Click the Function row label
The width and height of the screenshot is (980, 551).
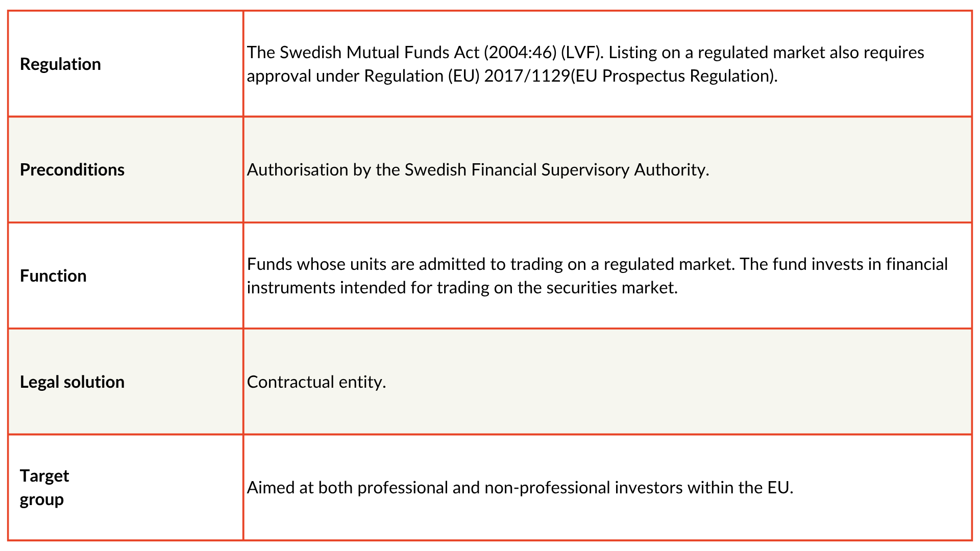tap(53, 276)
